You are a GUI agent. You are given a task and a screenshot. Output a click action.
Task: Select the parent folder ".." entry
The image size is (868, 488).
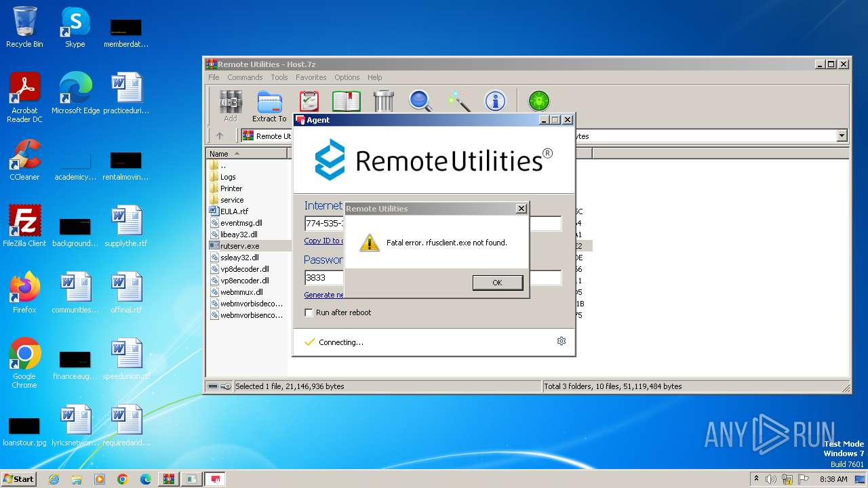pyautogui.click(x=223, y=165)
